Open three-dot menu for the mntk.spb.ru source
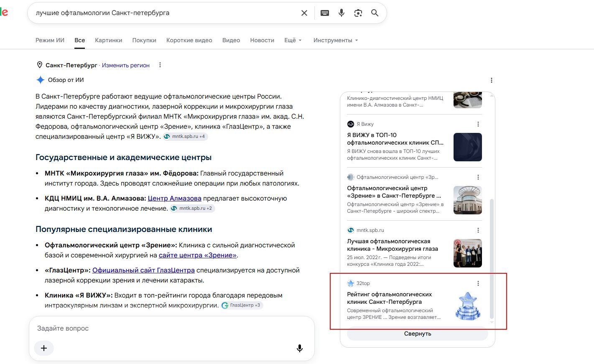 478,230
